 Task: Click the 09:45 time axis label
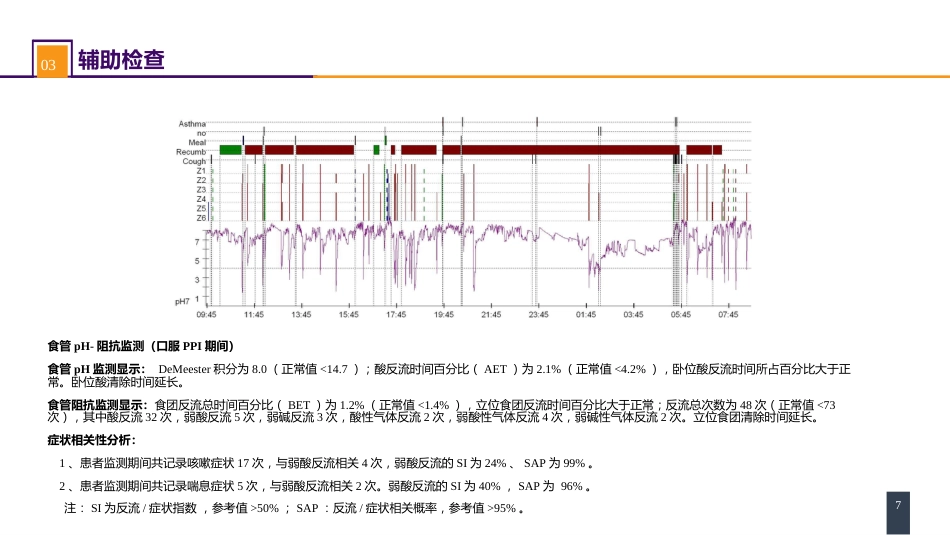click(x=206, y=314)
